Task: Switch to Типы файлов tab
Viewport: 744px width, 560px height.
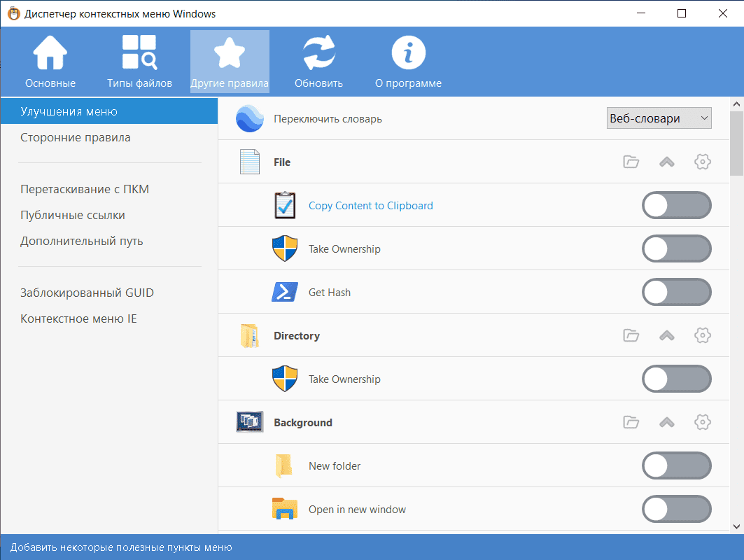Action: (139, 62)
